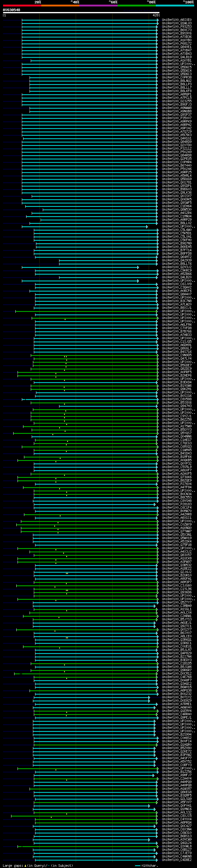The height and width of the screenshot is (868, 197).
Task: Click the red ~20% identity scale segment
Action: 22,6
